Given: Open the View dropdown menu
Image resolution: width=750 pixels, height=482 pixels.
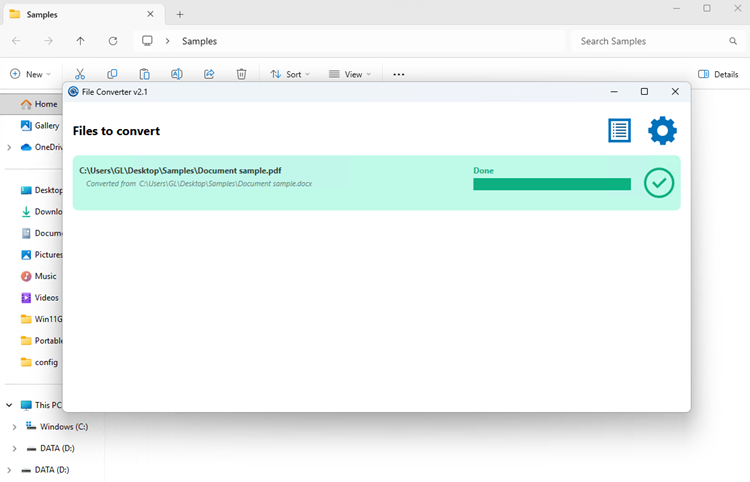Looking at the screenshot, I should pyautogui.click(x=349, y=74).
